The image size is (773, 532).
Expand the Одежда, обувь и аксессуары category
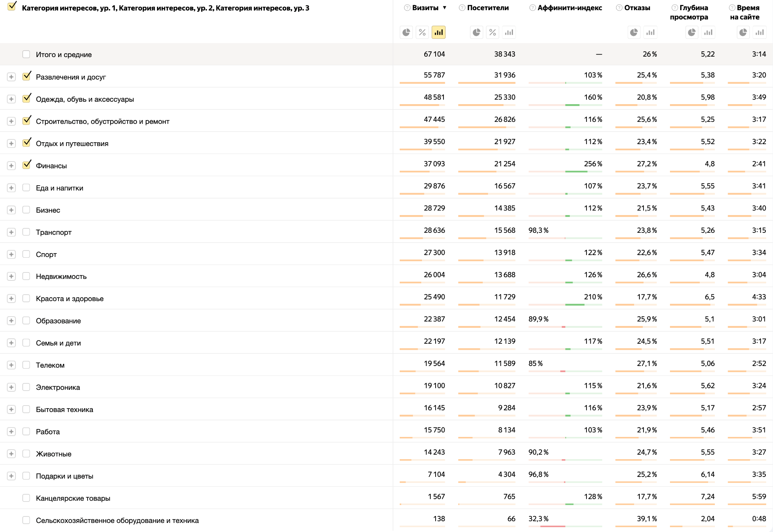click(x=11, y=99)
